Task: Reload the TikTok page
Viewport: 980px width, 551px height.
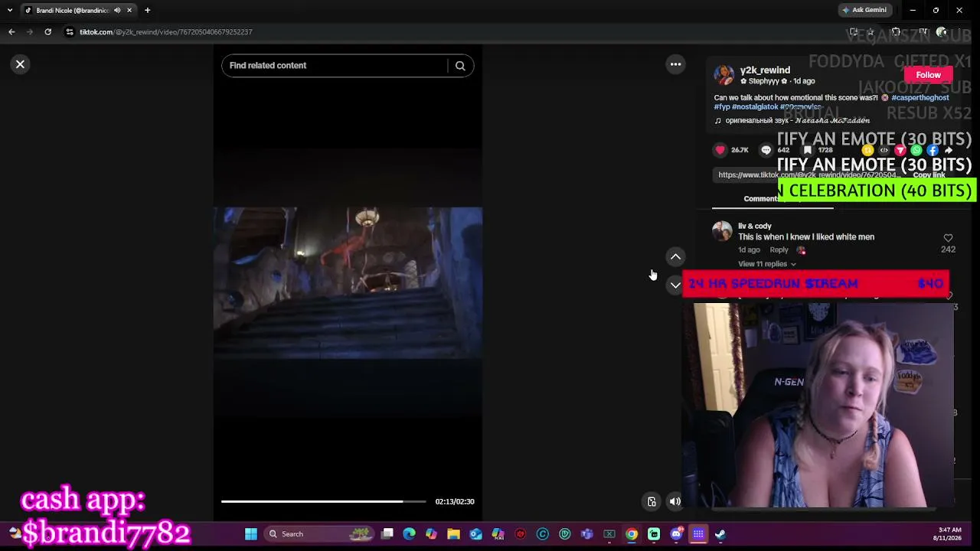Action: point(47,32)
